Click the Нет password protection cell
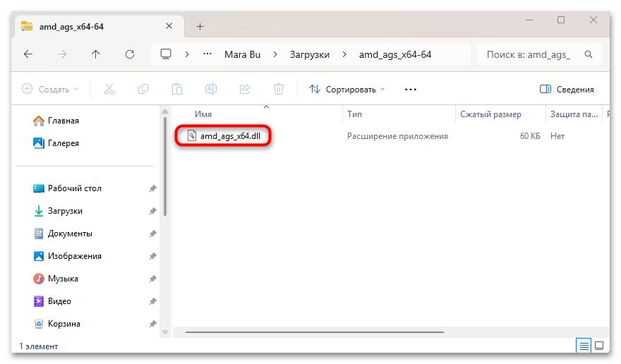This screenshot has width=621, height=364. (x=557, y=136)
